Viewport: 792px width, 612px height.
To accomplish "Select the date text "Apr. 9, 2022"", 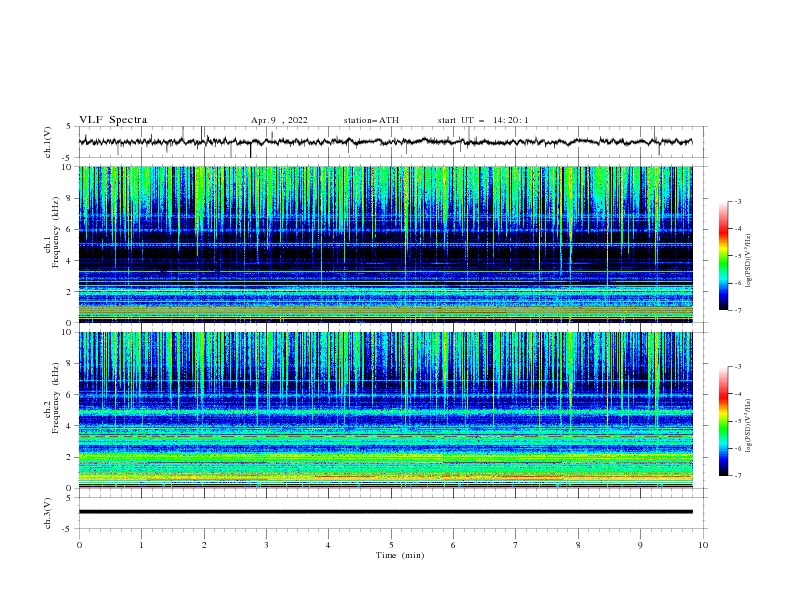I will [x=279, y=120].
